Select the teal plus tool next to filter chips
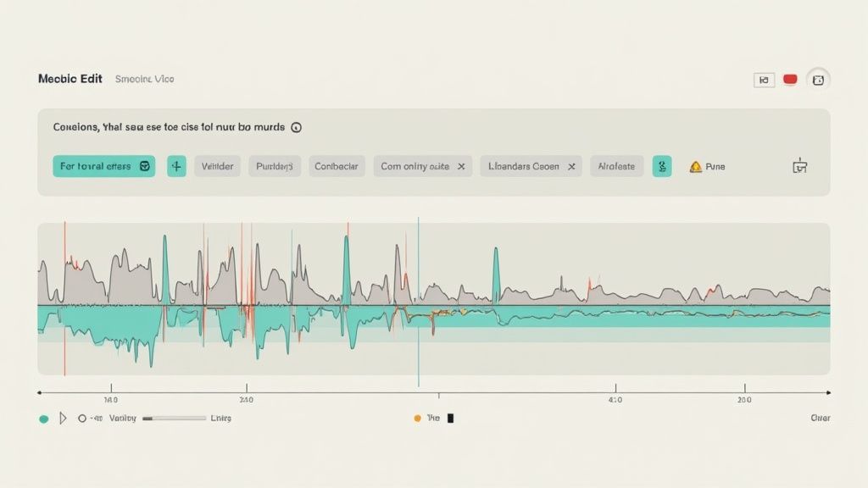 click(x=175, y=166)
